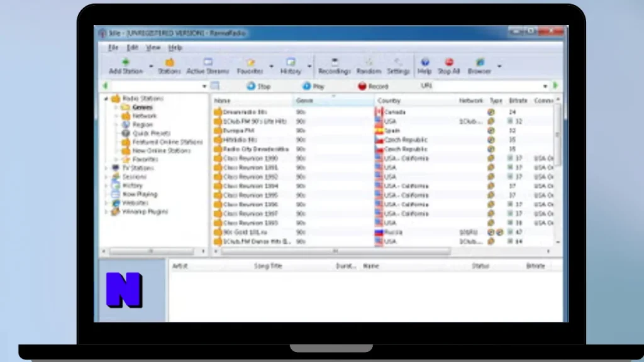
Task: Show the Active Streams view
Action: tap(208, 66)
